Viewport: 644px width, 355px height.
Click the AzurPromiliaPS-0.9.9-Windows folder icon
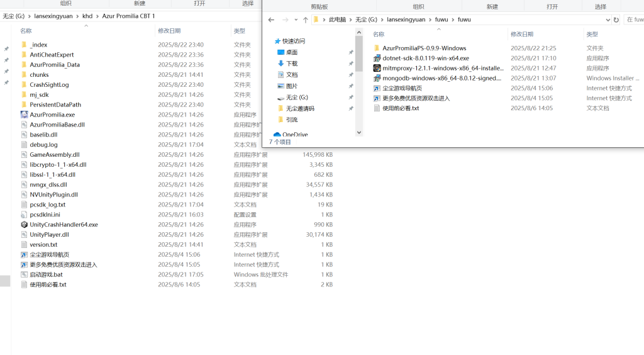(377, 48)
